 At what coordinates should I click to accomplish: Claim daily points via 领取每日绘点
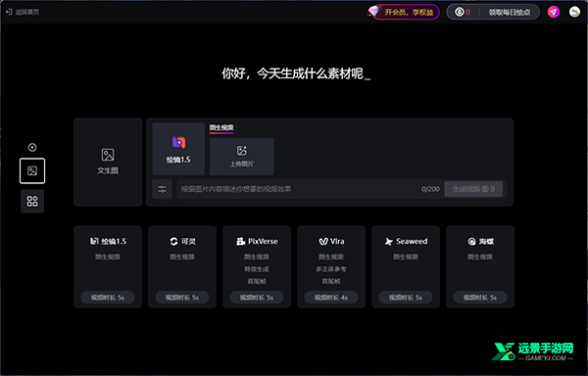click(510, 12)
